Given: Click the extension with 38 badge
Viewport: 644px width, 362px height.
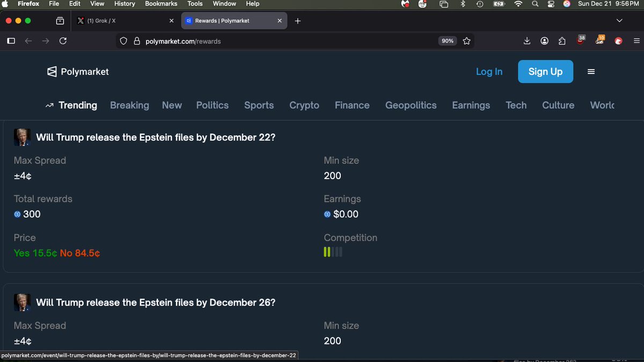Looking at the screenshot, I should point(581,40).
